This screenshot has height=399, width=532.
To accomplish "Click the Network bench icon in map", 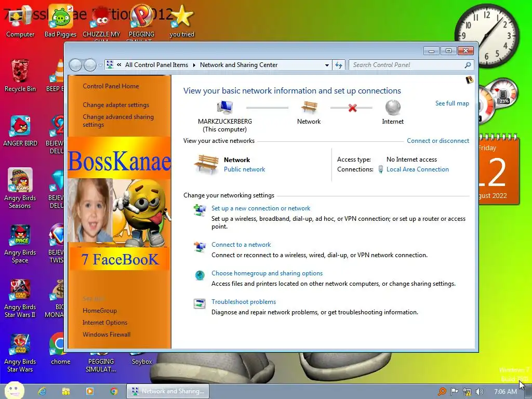I will (309, 108).
